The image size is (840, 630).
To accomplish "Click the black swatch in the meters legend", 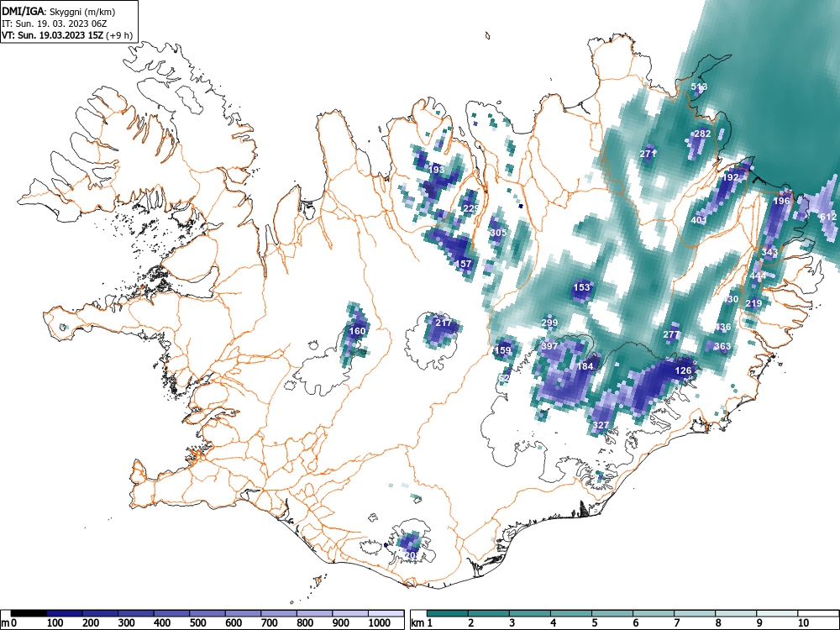I will 29,613.
